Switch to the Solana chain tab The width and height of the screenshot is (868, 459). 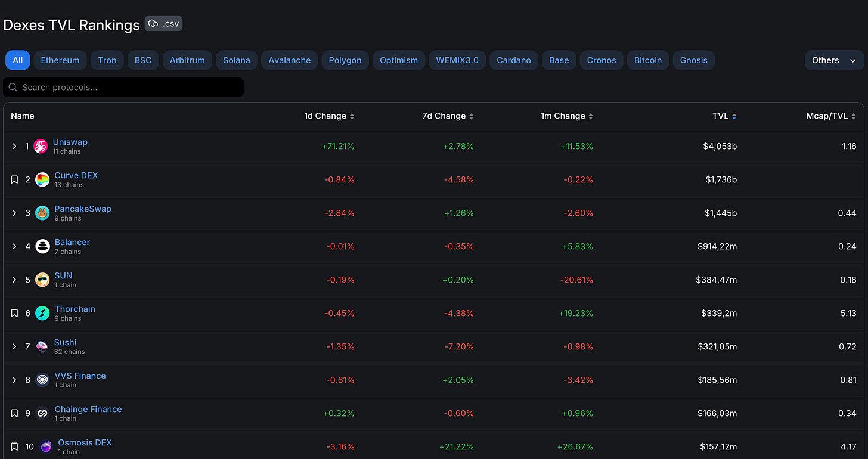pos(237,60)
